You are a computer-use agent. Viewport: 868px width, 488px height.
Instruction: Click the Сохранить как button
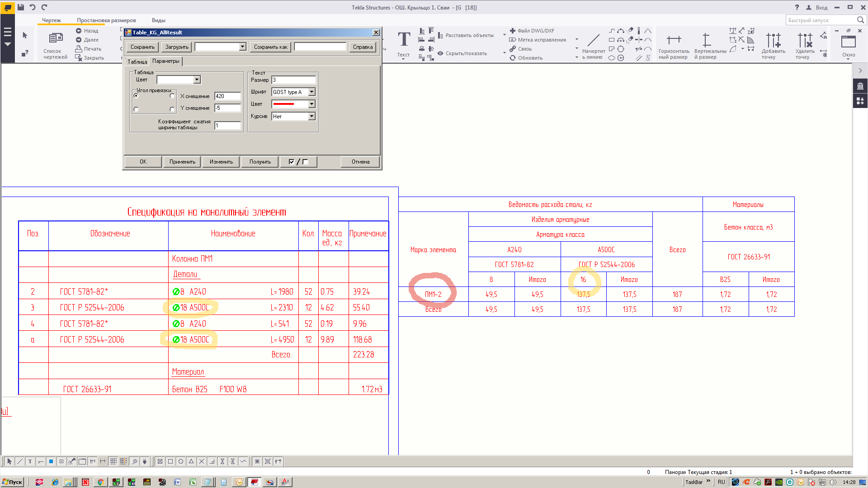(270, 47)
